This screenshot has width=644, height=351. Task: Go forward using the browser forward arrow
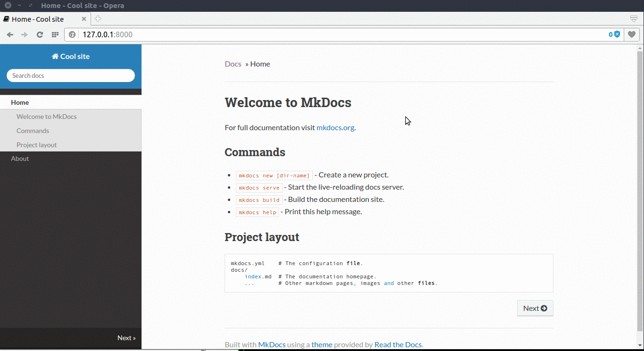25,34
